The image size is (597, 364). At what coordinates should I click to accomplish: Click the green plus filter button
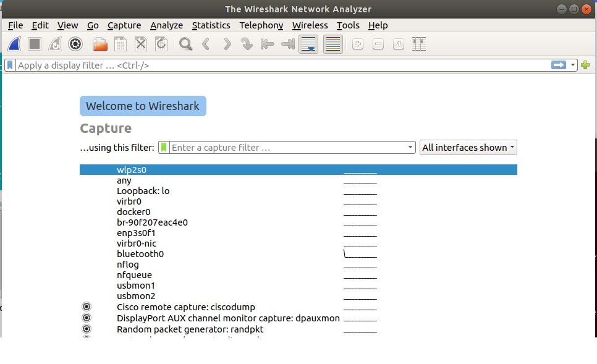tap(585, 65)
